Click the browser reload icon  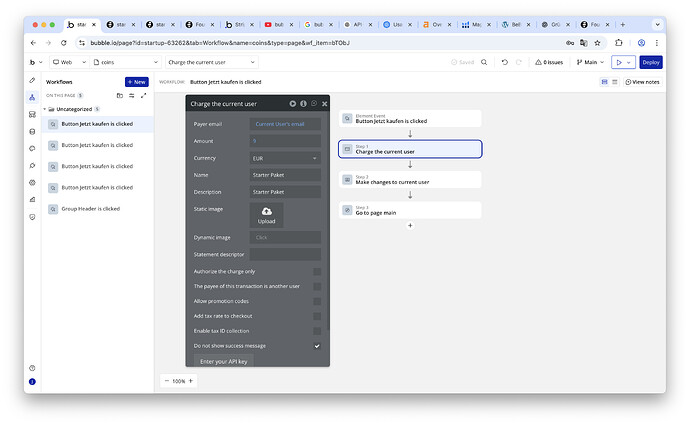point(64,43)
